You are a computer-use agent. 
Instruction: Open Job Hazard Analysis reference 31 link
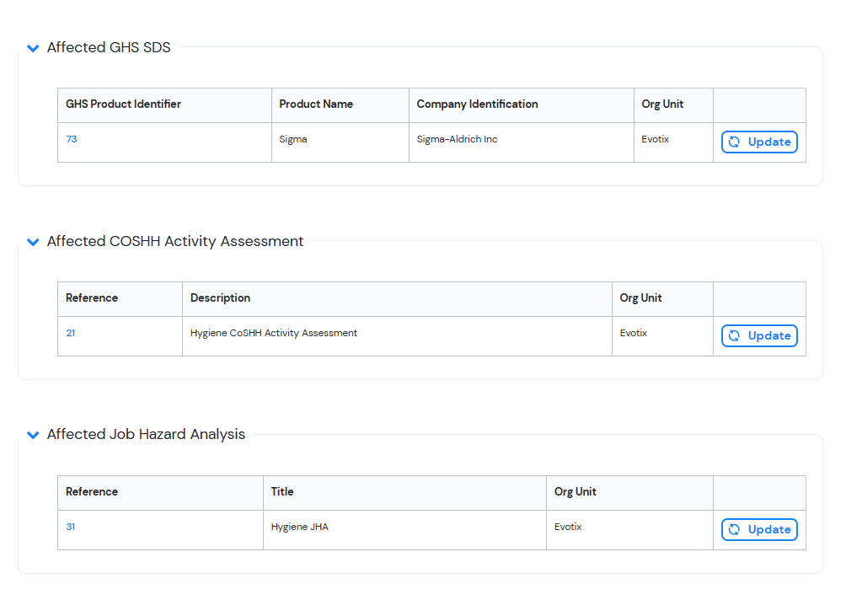[71, 528]
